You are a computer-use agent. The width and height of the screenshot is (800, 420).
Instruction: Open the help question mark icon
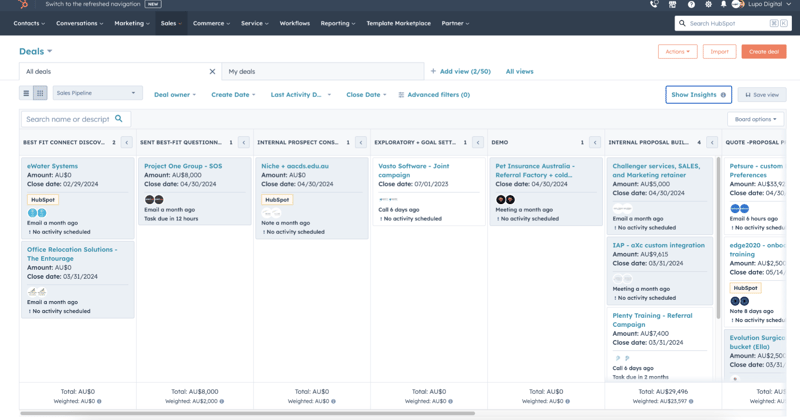click(691, 4)
